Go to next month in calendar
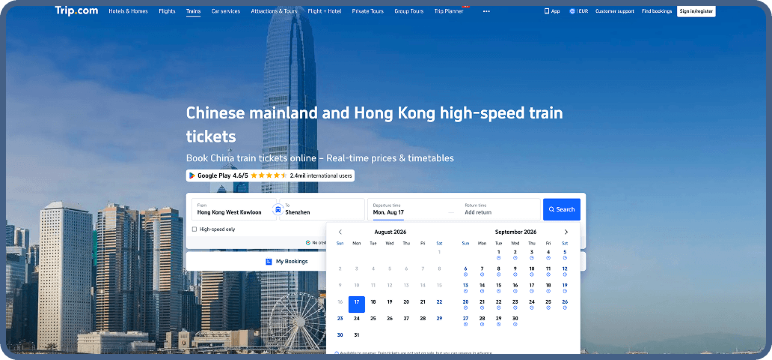Viewport: 772px width, 360px height. click(566, 232)
